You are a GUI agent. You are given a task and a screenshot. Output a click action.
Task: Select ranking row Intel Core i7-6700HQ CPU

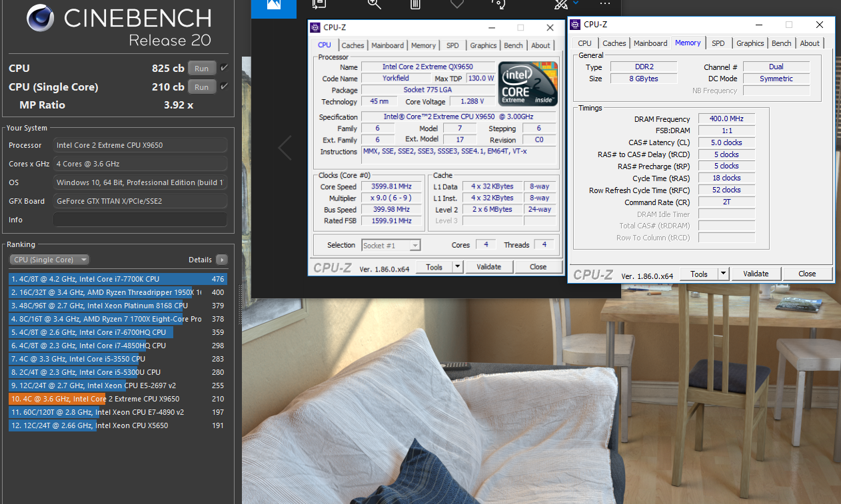pos(118,332)
